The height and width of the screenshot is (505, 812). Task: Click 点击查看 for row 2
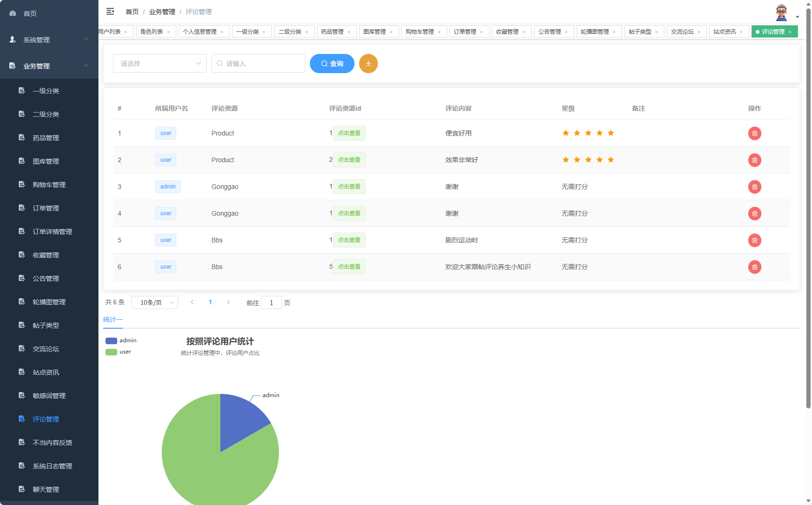[349, 160]
